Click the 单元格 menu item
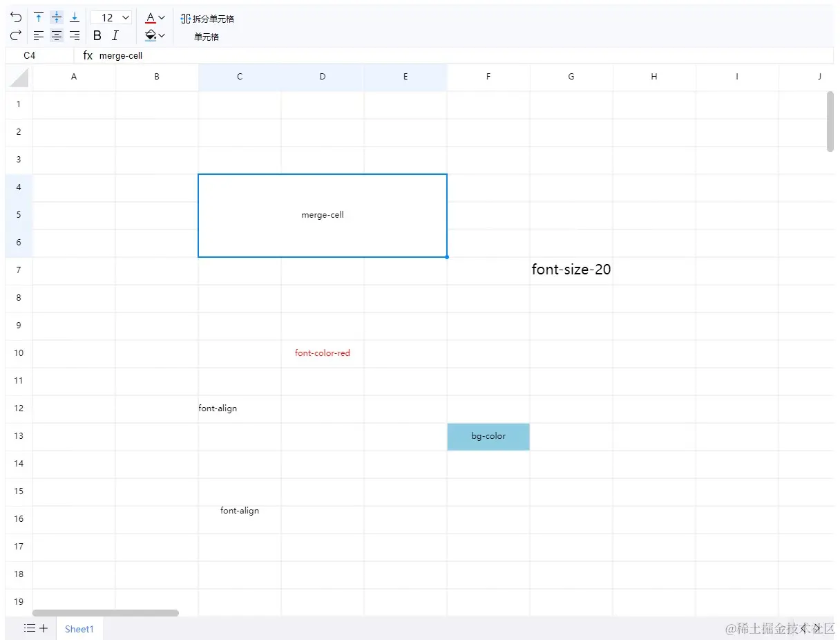 pyautogui.click(x=206, y=37)
